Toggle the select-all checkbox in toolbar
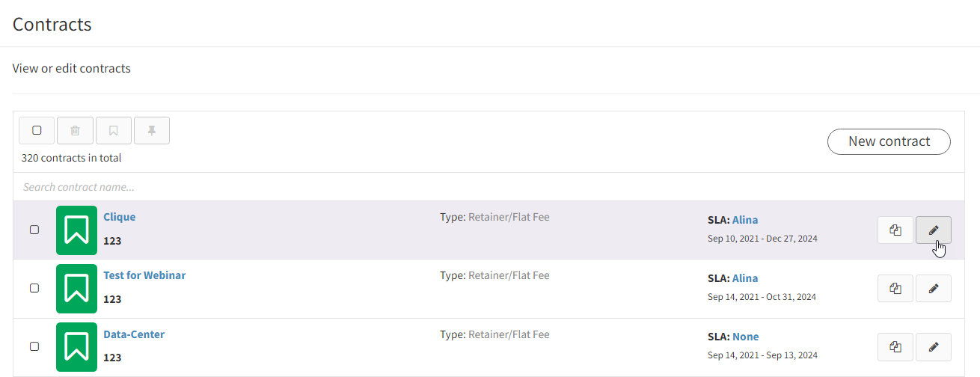The width and height of the screenshot is (980, 377). (x=37, y=130)
